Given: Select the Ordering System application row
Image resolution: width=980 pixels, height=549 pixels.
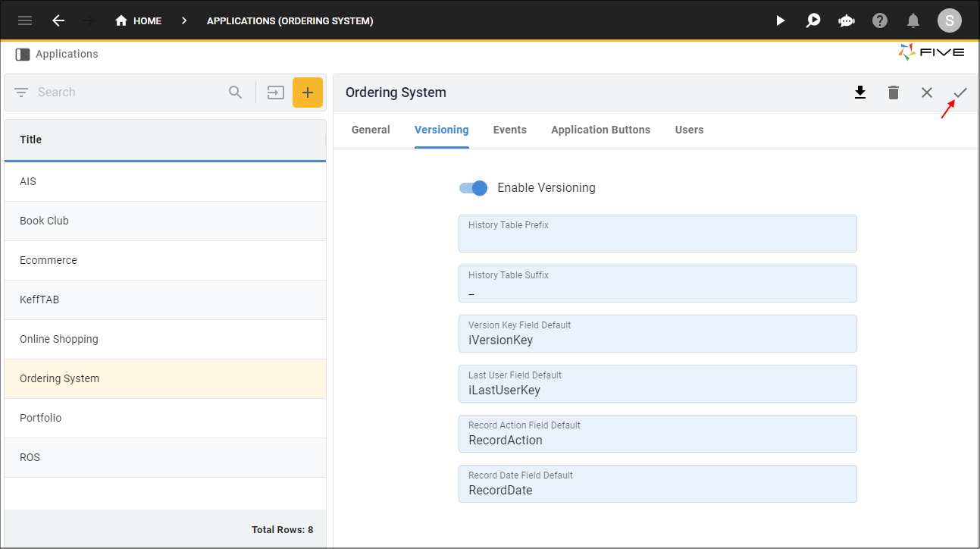Looking at the screenshot, I should pos(165,378).
